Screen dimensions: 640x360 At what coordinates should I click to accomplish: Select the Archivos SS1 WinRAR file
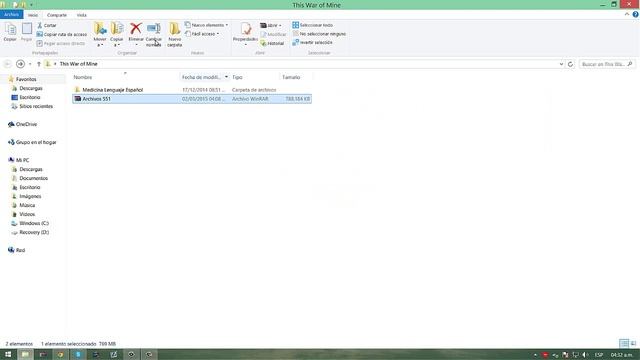point(192,99)
